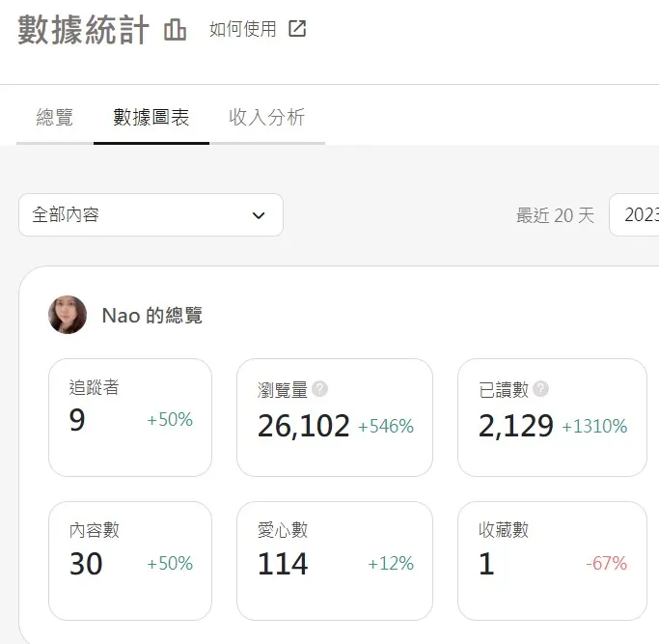Select the 數據圖表 tab
The height and width of the screenshot is (644, 659).
click(151, 117)
